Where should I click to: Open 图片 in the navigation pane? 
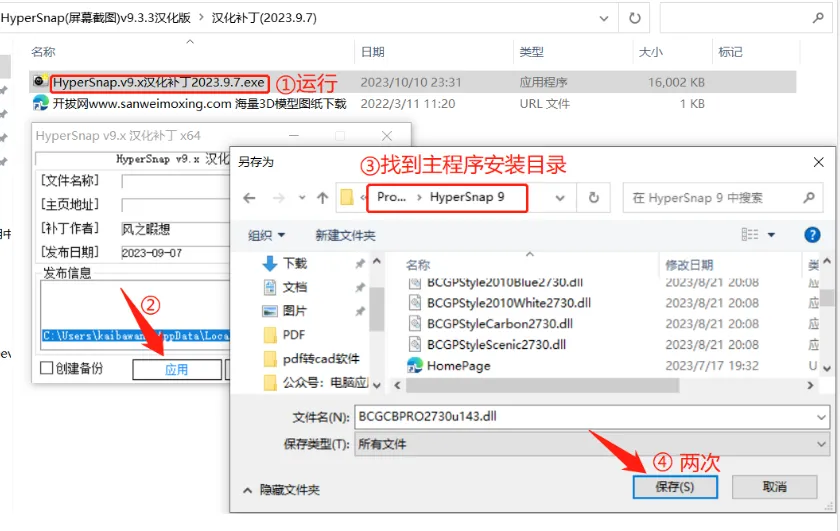[x=295, y=311]
